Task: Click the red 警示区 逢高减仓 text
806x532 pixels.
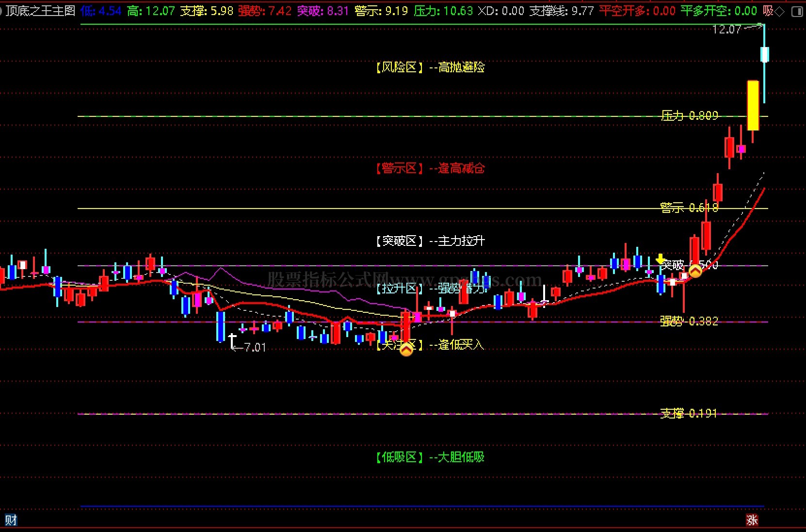Action: tap(430, 168)
